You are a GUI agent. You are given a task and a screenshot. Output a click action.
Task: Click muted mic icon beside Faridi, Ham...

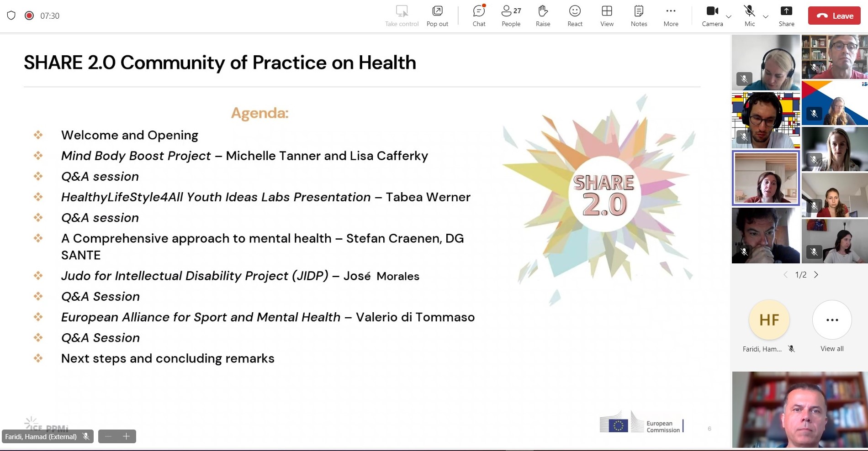click(x=792, y=349)
